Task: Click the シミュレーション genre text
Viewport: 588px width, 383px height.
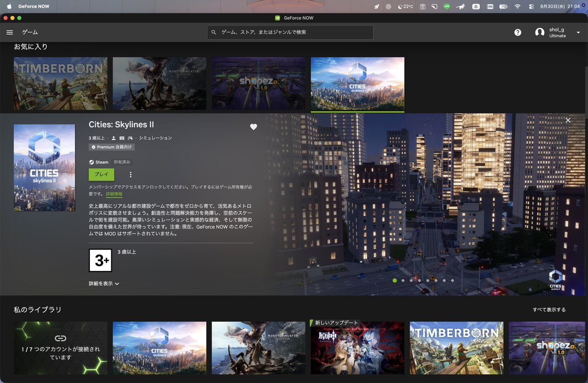Action: 155,138
